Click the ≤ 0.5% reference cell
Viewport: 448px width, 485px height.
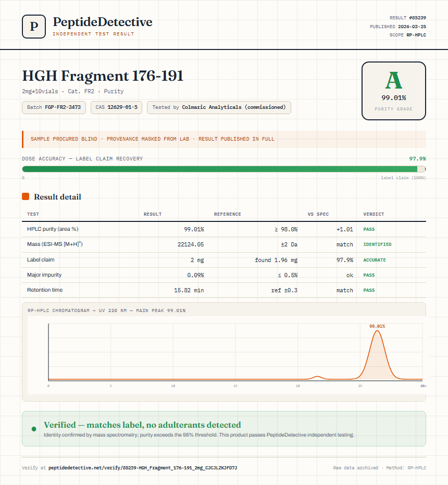pyautogui.click(x=288, y=275)
